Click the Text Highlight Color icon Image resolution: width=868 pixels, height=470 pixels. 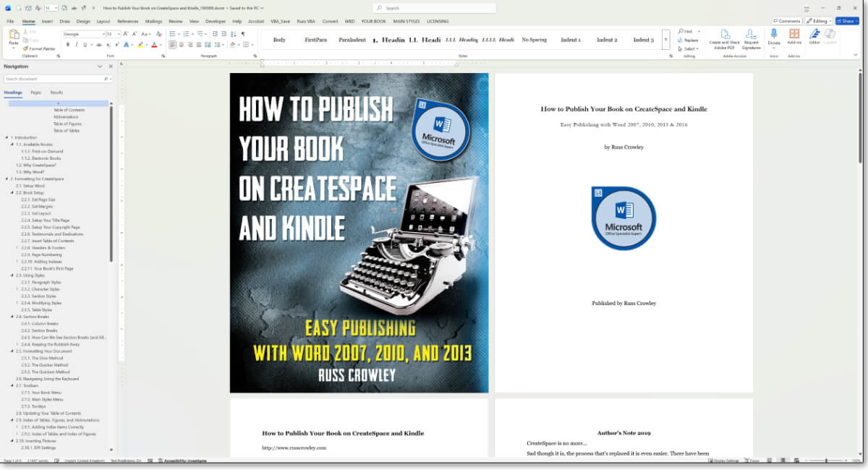(x=141, y=45)
